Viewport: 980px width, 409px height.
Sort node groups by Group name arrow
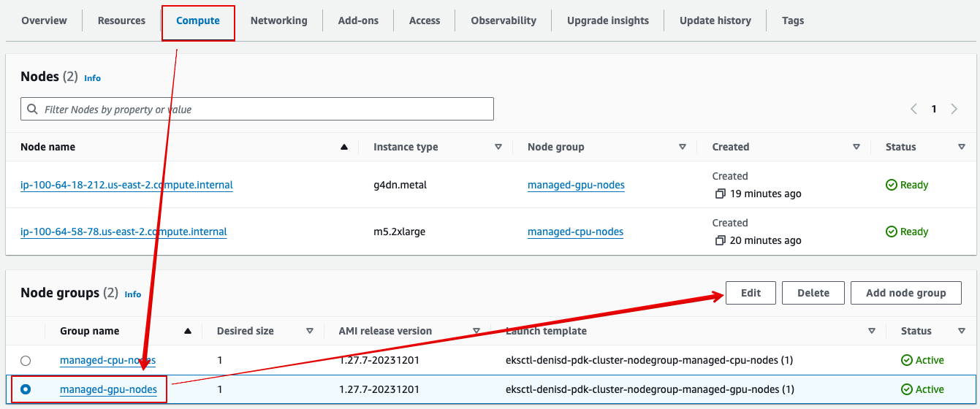point(188,331)
